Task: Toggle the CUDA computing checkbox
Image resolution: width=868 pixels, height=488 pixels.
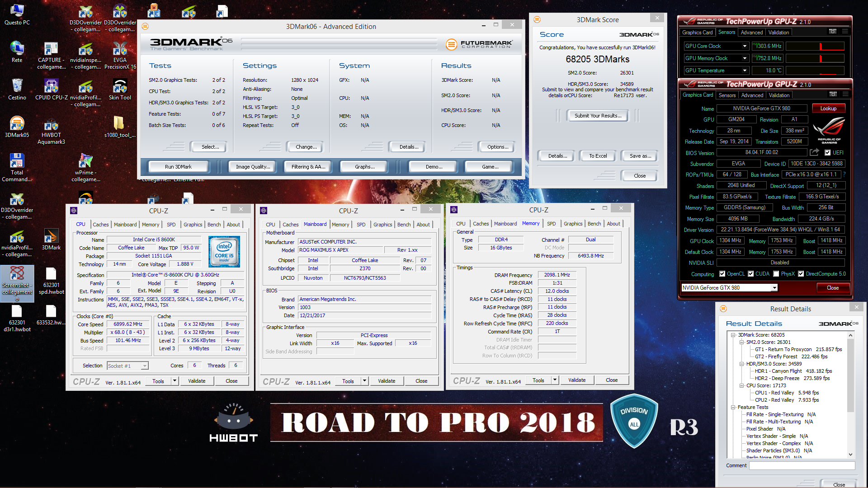Action: pyautogui.click(x=750, y=274)
